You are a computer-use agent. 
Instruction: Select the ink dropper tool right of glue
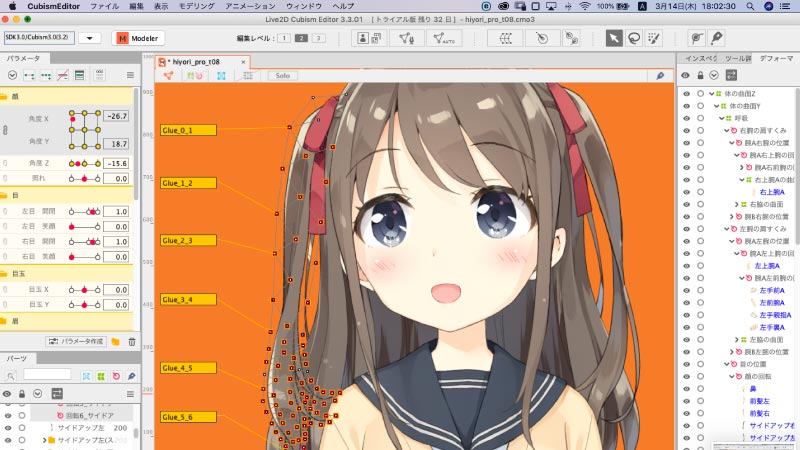point(716,38)
